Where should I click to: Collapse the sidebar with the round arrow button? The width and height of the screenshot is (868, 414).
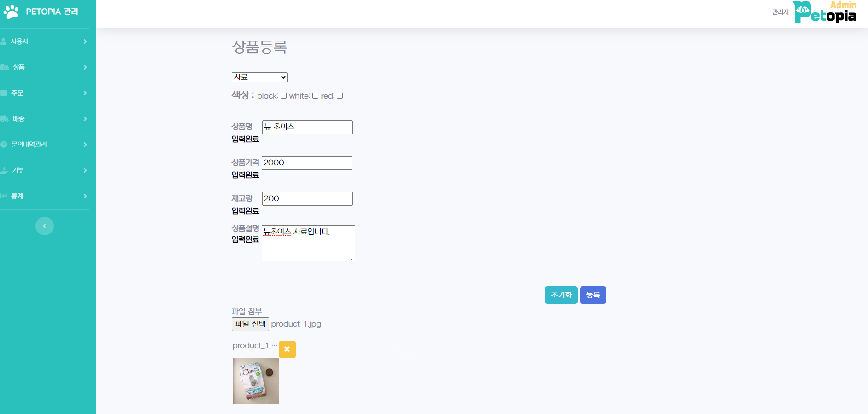point(45,226)
